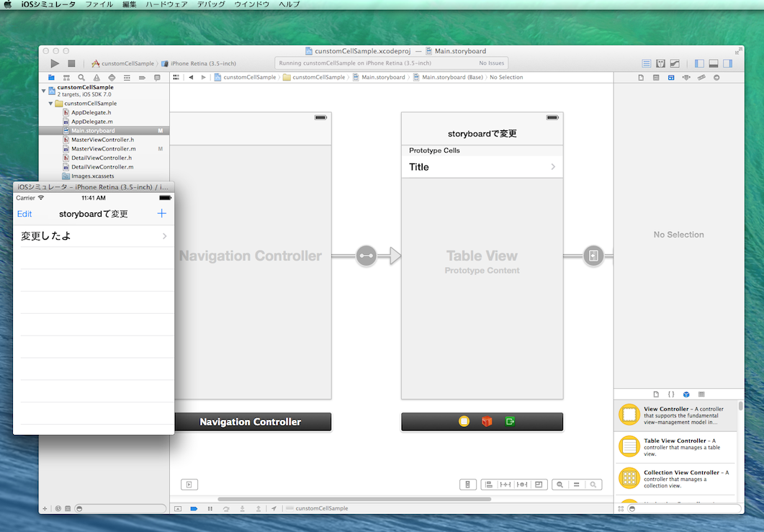Image resolution: width=764 pixels, height=532 pixels.
Task: Open the Find navigator magnifier icon
Action: (x=81, y=78)
